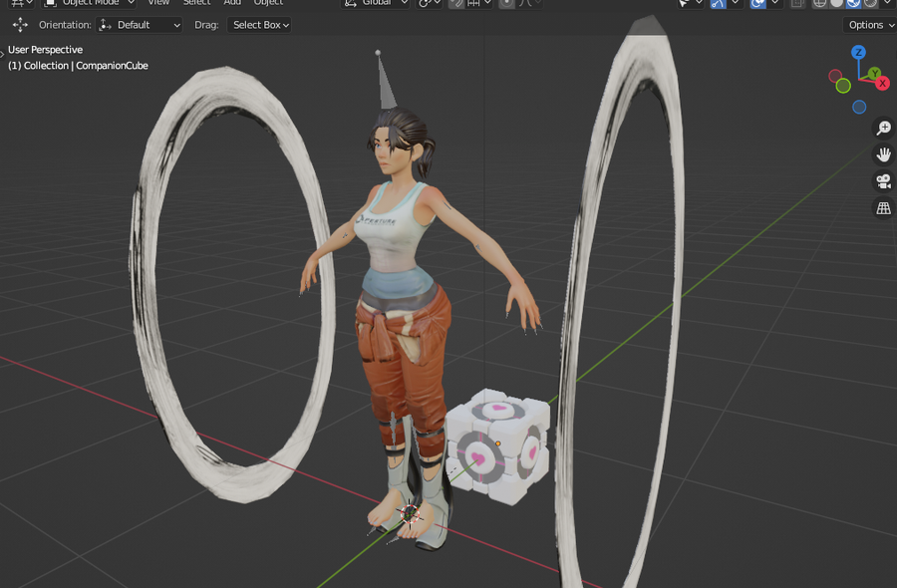
Task: Toggle viewport overlays
Action: click(x=758, y=3)
